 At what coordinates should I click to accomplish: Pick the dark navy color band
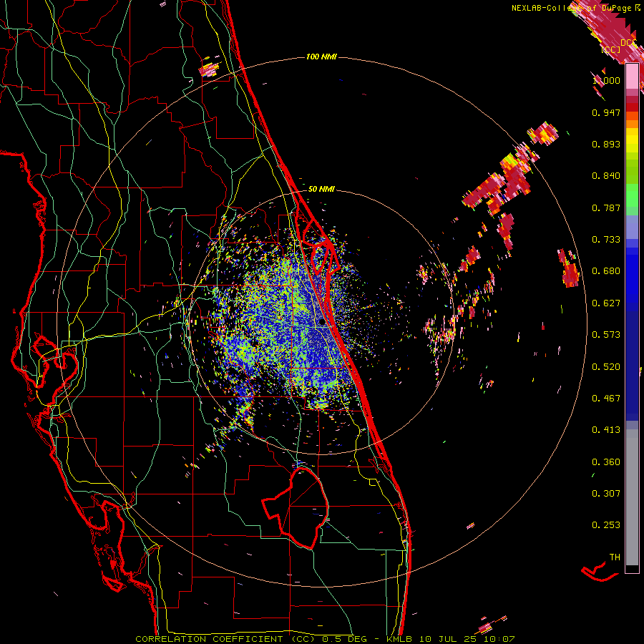pyautogui.click(x=632, y=366)
